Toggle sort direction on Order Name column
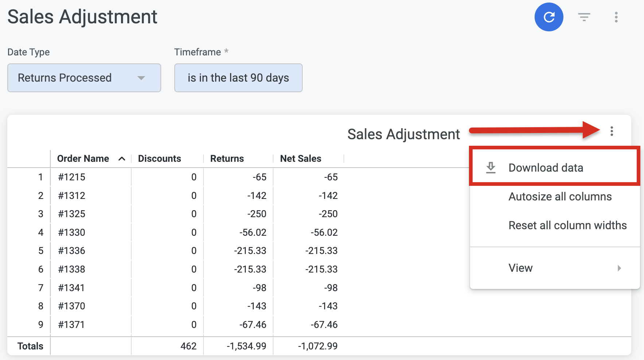 (x=122, y=159)
